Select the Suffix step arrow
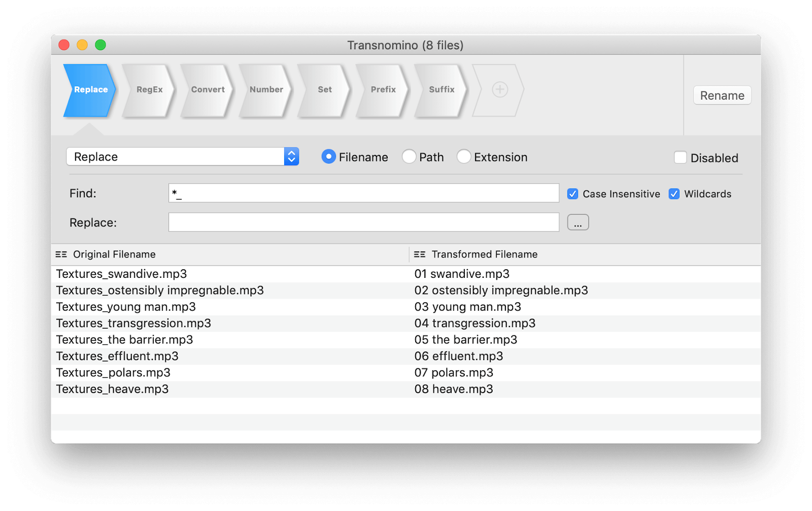Image resolution: width=812 pixels, height=511 pixels. tap(441, 90)
